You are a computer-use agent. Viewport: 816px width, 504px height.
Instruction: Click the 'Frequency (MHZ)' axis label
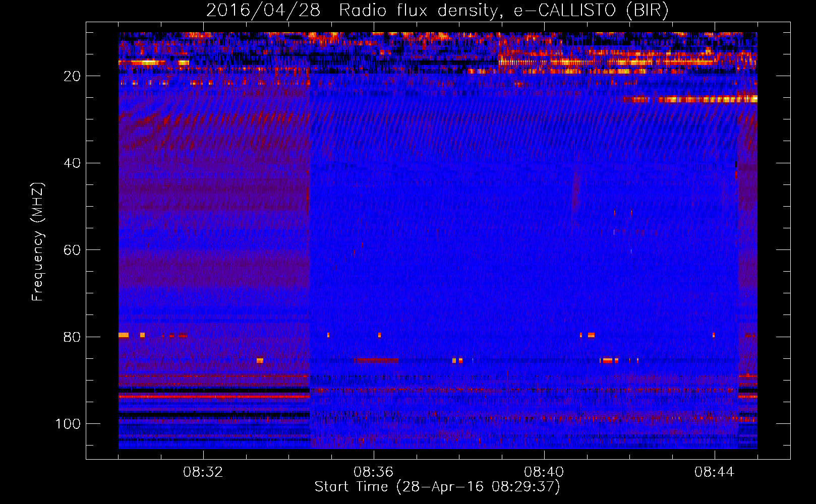coord(38,242)
